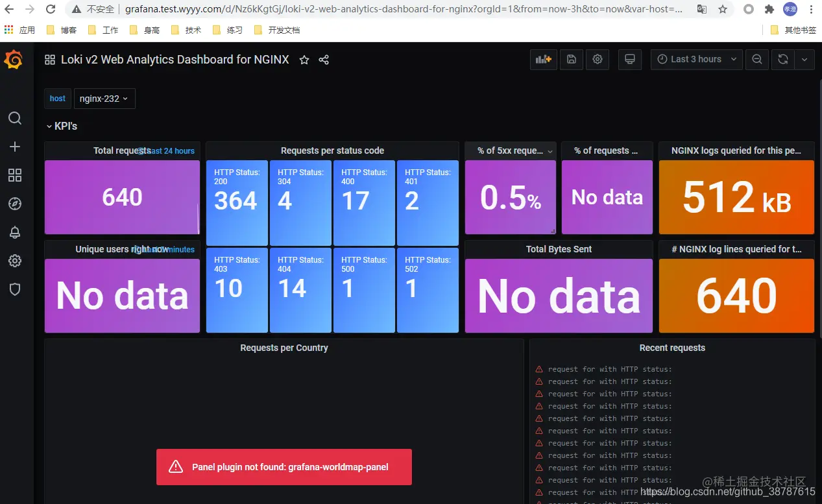
Task: Bookmark this page with the star icon
Action: [723, 9]
